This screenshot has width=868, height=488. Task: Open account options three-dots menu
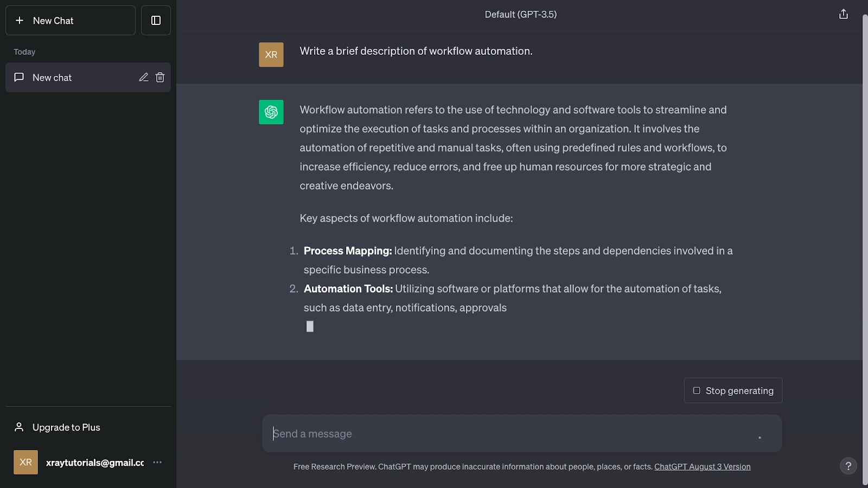(x=157, y=463)
